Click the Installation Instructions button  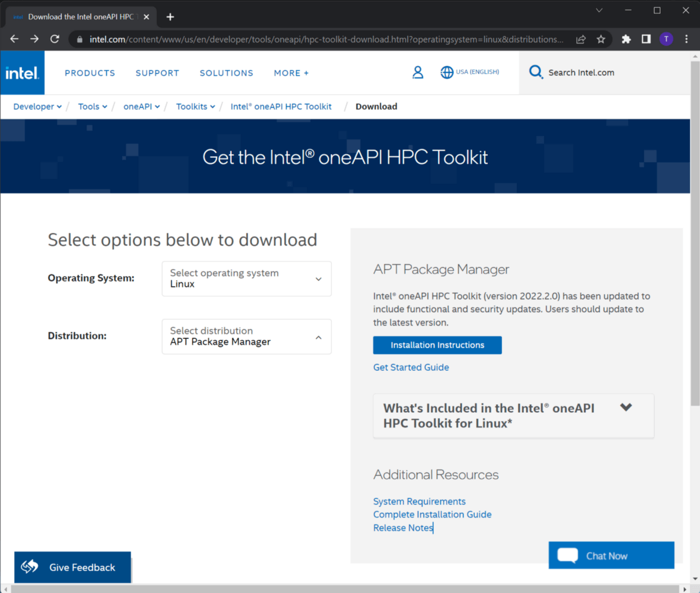pos(437,345)
